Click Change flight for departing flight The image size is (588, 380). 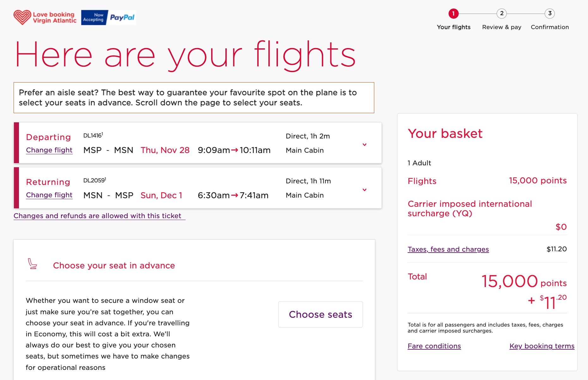tap(49, 150)
